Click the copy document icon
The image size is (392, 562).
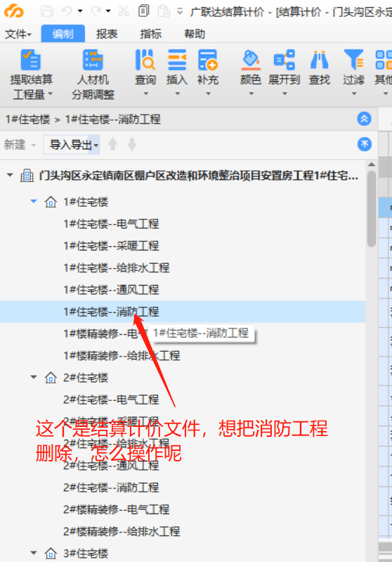click(x=143, y=11)
